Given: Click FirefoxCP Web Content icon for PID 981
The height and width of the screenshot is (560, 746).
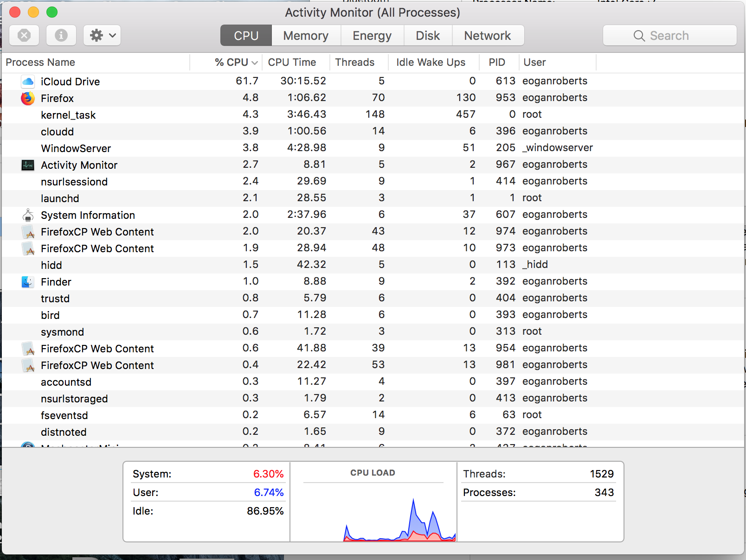Looking at the screenshot, I should pyautogui.click(x=28, y=365).
